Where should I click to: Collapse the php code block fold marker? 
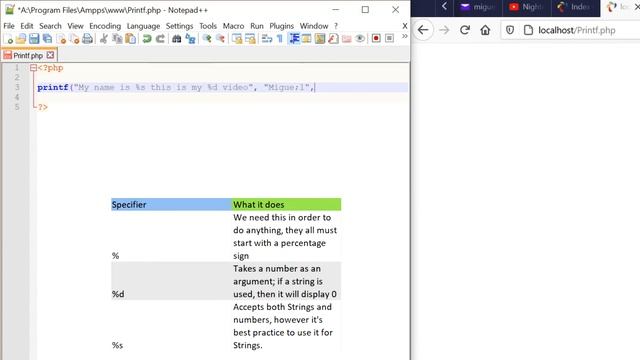tap(33, 68)
